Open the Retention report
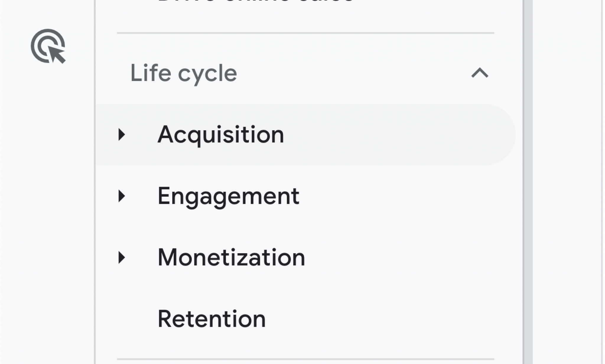This screenshot has height=364, width=605. pos(212,319)
